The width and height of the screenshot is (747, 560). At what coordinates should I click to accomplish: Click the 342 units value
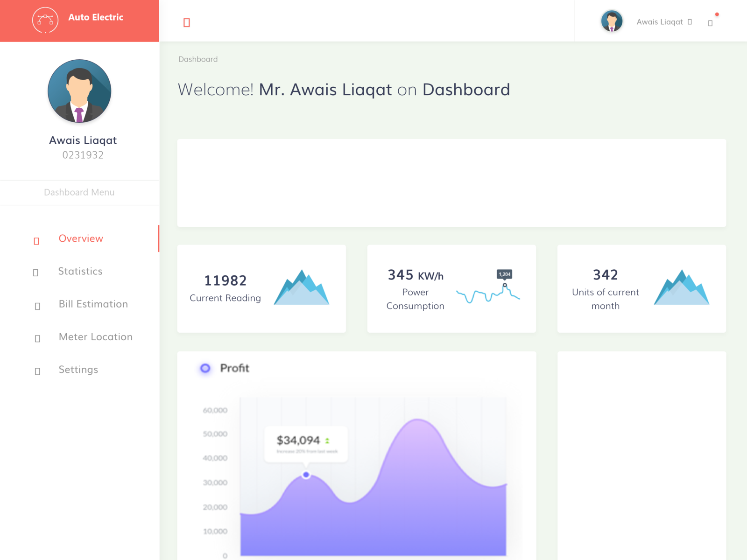click(606, 275)
